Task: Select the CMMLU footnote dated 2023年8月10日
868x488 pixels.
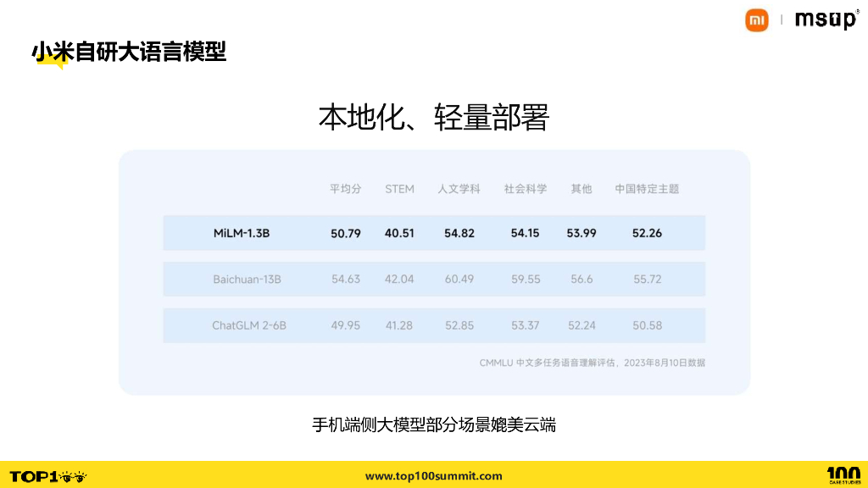Action: [x=593, y=363]
